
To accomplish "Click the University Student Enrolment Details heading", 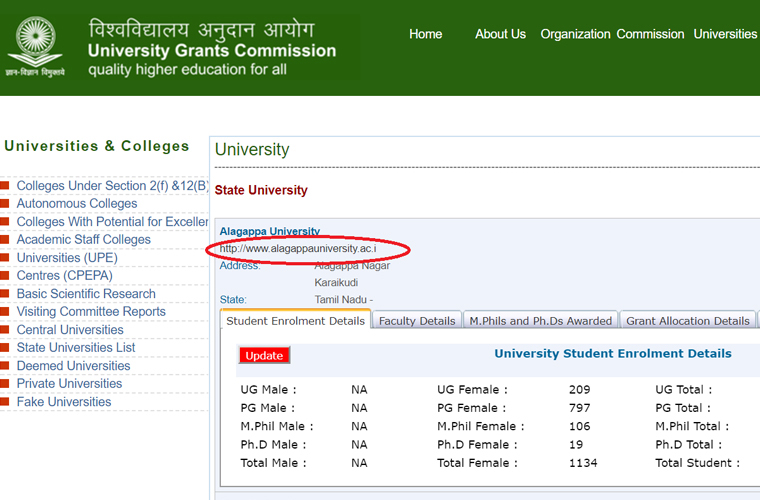I will (x=613, y=354).
